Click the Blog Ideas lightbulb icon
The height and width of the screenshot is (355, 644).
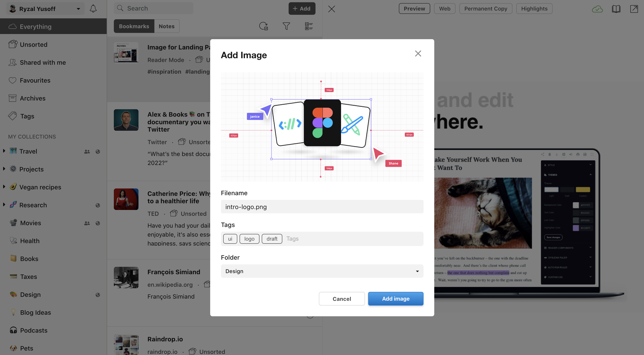pyautogui.click(x=13, y=312)
